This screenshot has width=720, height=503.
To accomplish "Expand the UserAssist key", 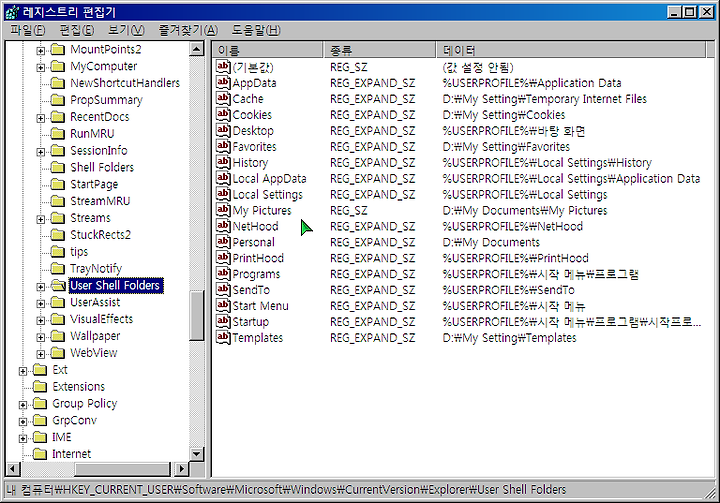I will (x=40, y=304).
